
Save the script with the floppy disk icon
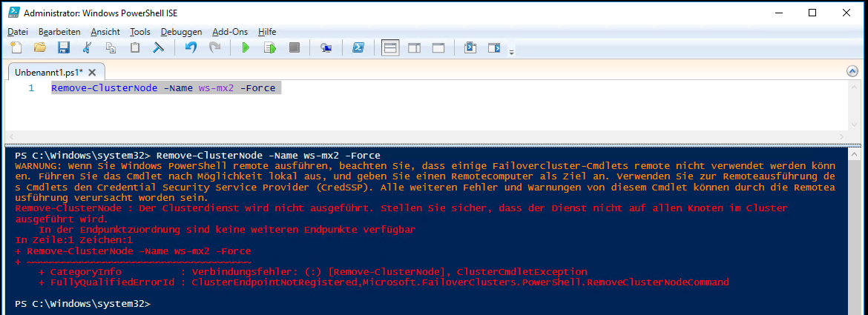point(64,47)
